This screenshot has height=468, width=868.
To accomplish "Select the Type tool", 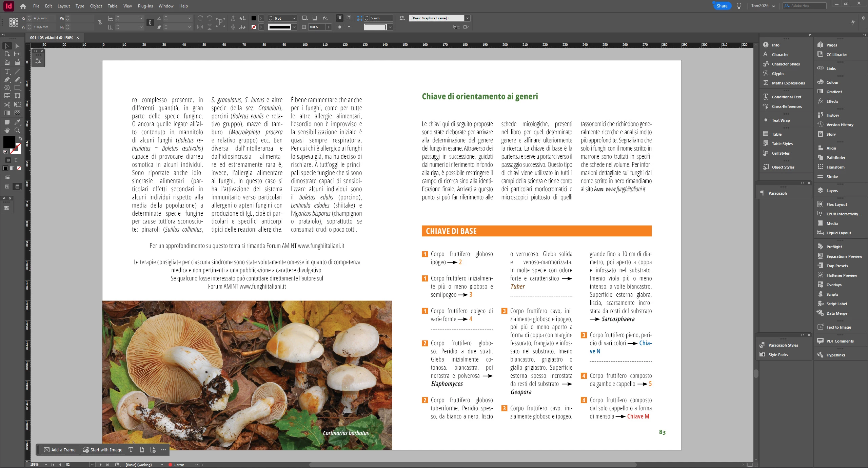I will pos(7,71).
